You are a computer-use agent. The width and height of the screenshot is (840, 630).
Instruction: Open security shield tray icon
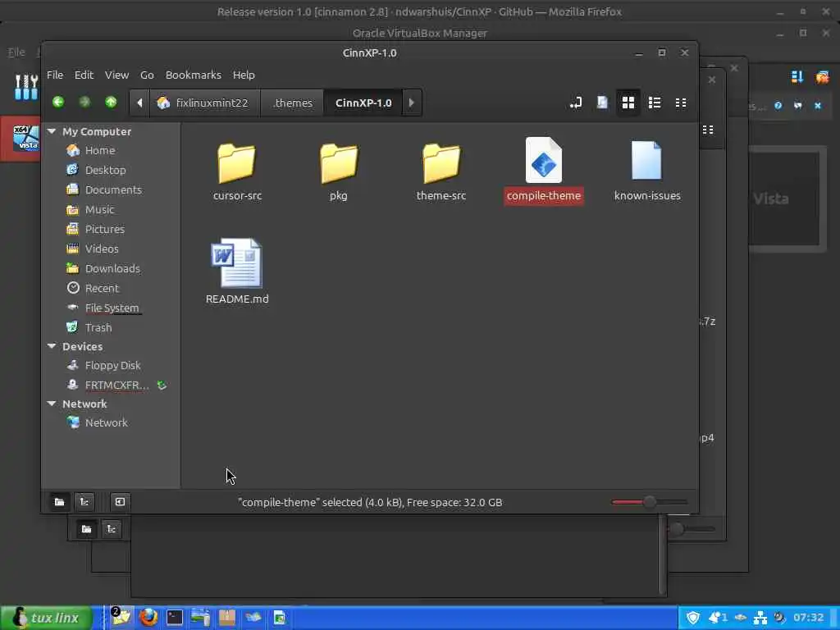[x=693, y=618]
